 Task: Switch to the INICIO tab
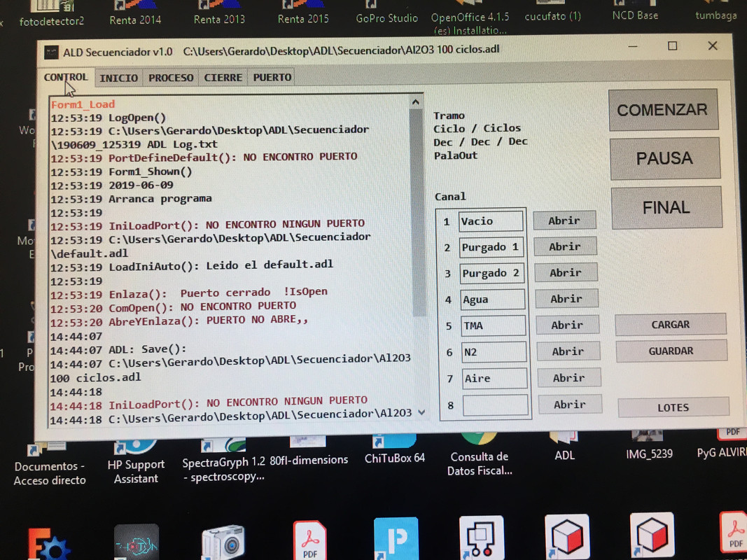pyautogui.click(x=118, y=78)
